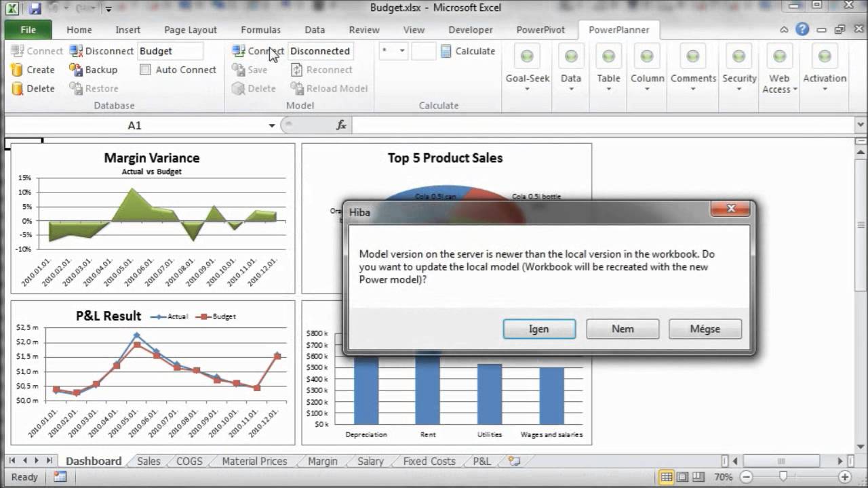
Task: Switch to Page Layout view icon
Action: [x=682, y=477]
